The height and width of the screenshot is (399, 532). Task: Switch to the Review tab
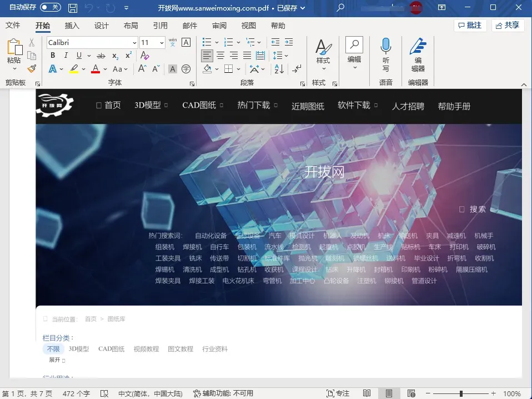coord(219,26)
